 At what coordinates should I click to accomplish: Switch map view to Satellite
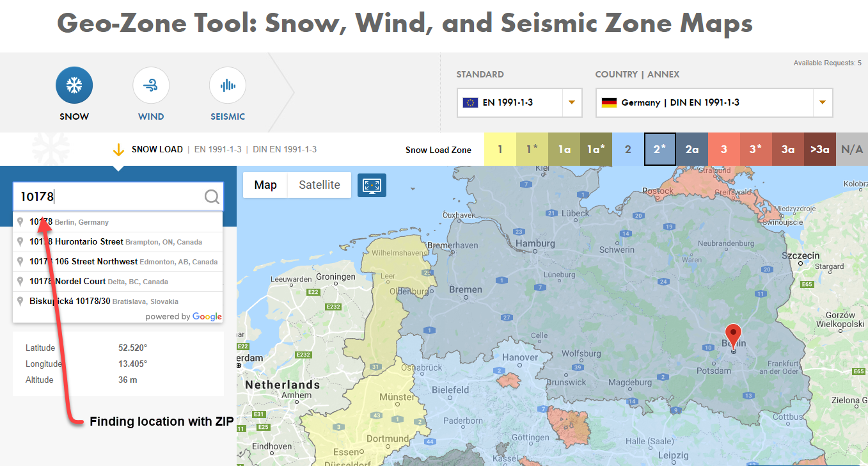pyautogui.click(x=319, y=185)
